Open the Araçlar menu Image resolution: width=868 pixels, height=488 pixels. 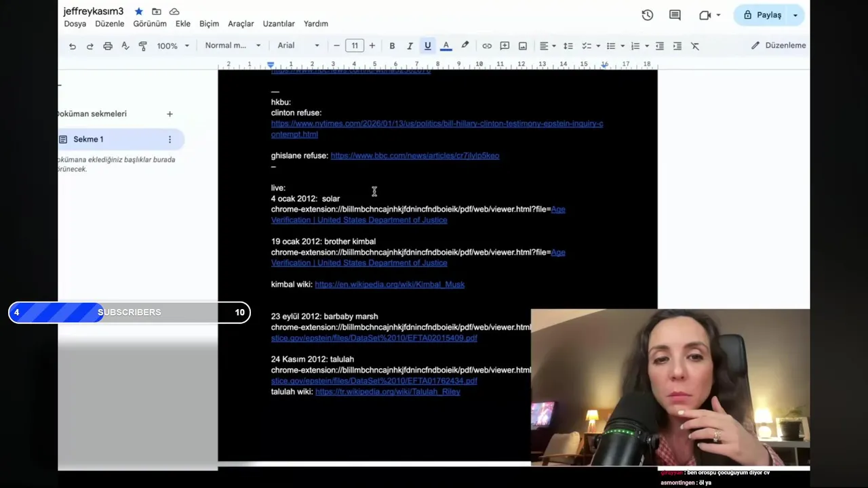point(241,24)
